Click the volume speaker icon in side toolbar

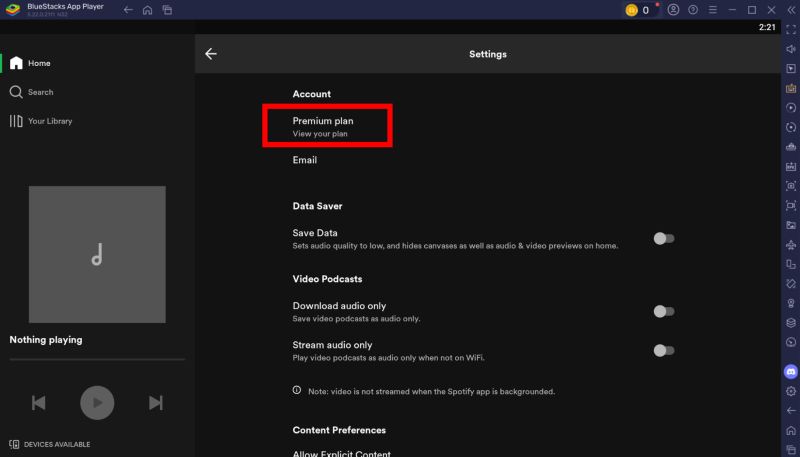(x=791, y=49)
